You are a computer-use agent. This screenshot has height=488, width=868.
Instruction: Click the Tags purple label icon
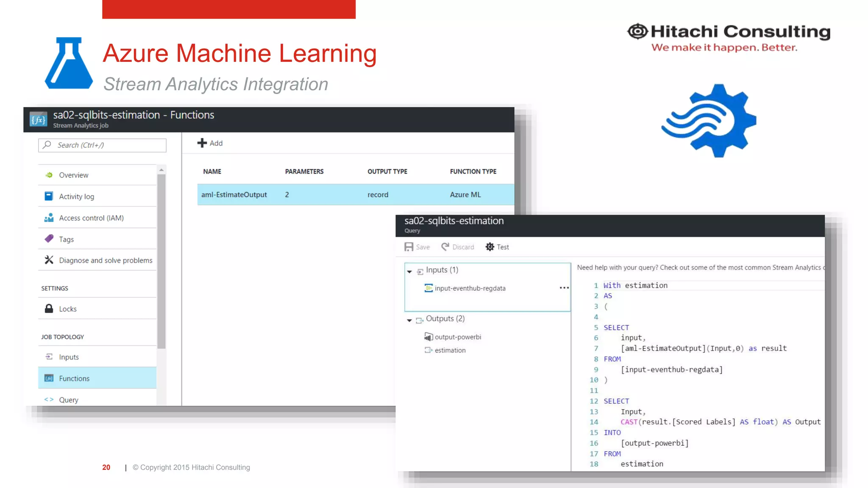click(49, 239)
